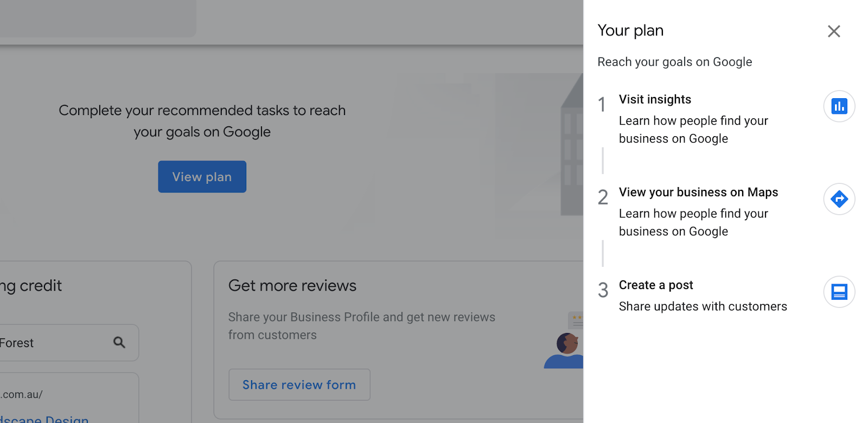Select View your business on Maps title
This screenshot has height=423, width=868.
click(x=698, y=192)
